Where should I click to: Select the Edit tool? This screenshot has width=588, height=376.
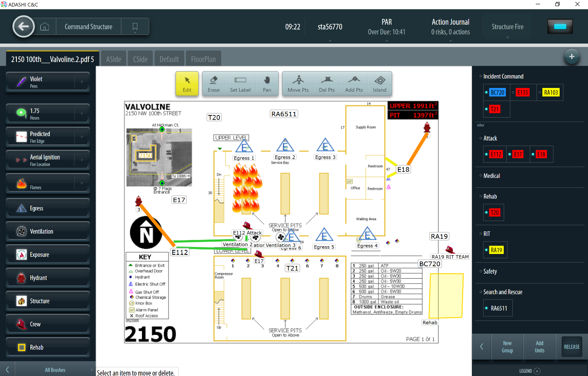[187, 84]
